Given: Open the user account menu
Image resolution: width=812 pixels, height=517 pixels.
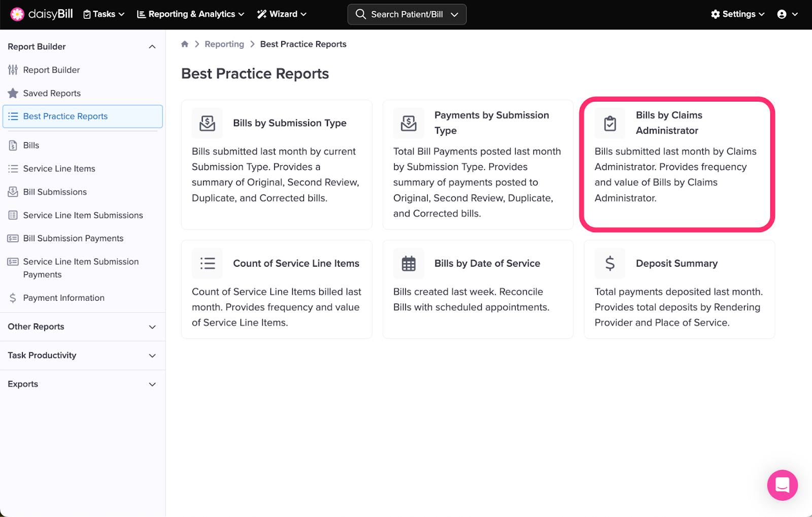Looking at the screenshot, I should coord(787,14).
